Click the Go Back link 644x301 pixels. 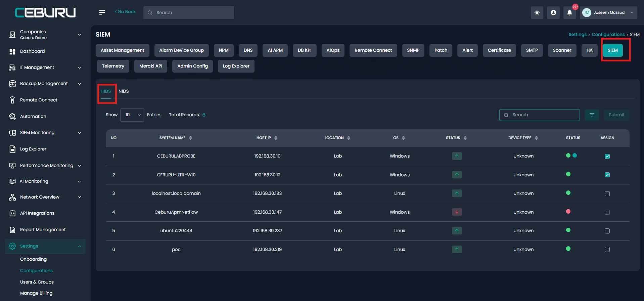(x=125, y=12)
